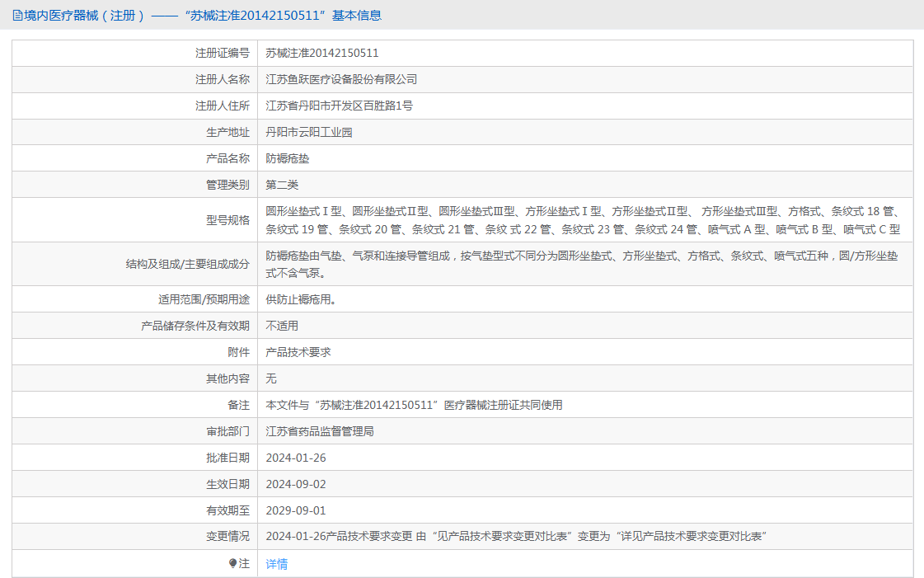The height and width of the screenshot is (578, 924).
Task: Click the 管理类别 row label
Action: tap(227, 185)
